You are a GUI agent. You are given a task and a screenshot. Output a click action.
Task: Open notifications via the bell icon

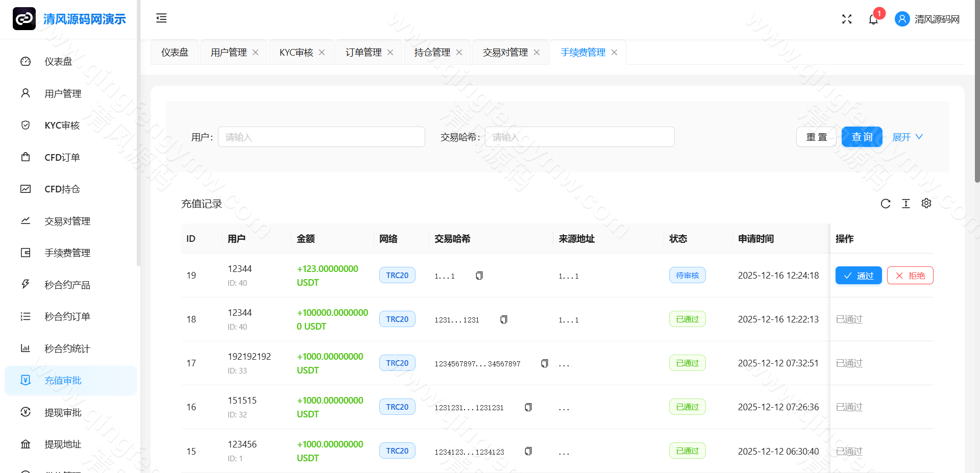[x=874, y=19]
